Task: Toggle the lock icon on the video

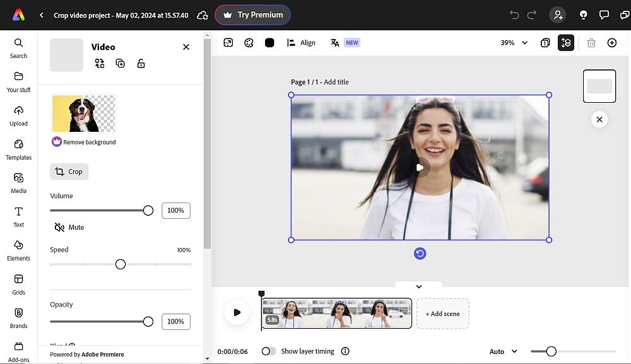Action: pos(140,63)
